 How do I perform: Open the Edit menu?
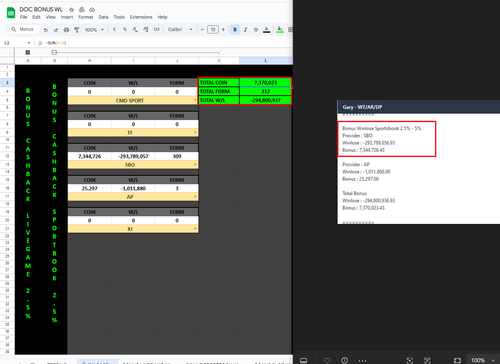[36, 17]
